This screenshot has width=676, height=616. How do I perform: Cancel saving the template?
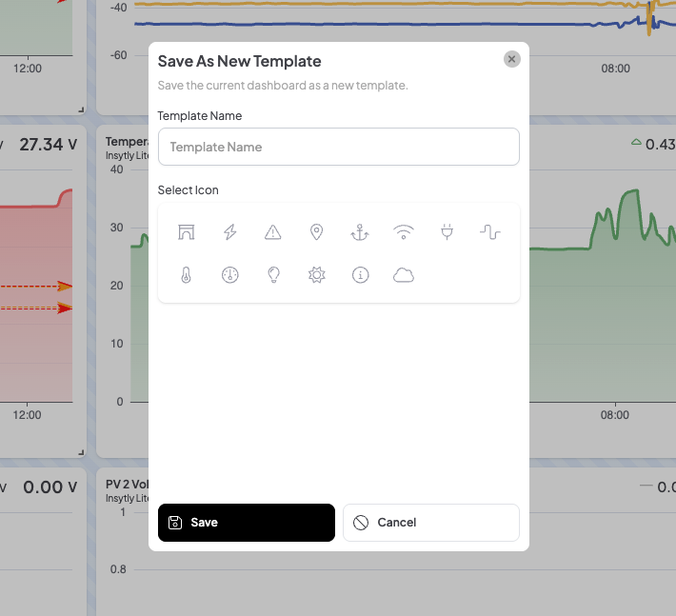[x=431, y=523]
